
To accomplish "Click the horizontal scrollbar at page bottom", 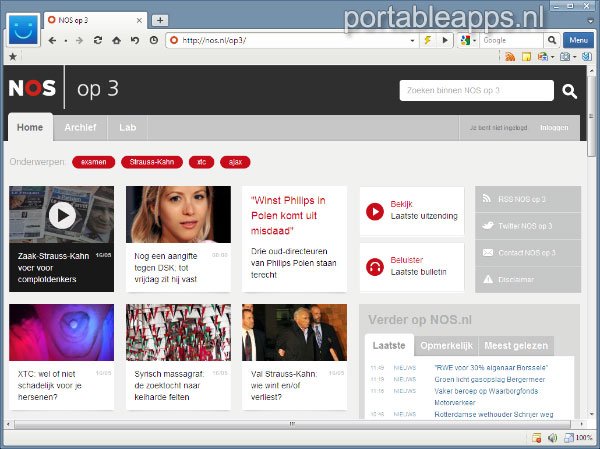I will point(293,424).
